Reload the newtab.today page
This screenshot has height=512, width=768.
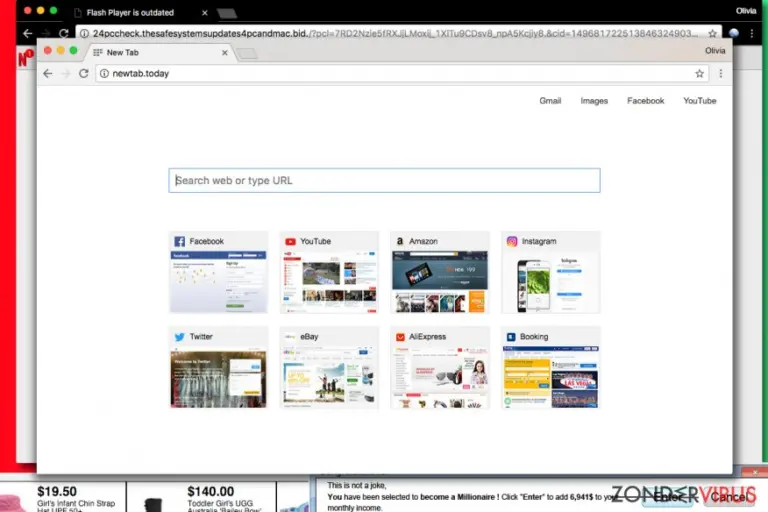(84, 73)
